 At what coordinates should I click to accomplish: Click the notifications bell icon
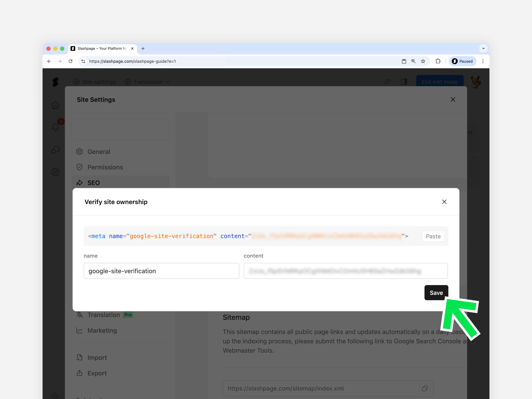click(55, 127)
